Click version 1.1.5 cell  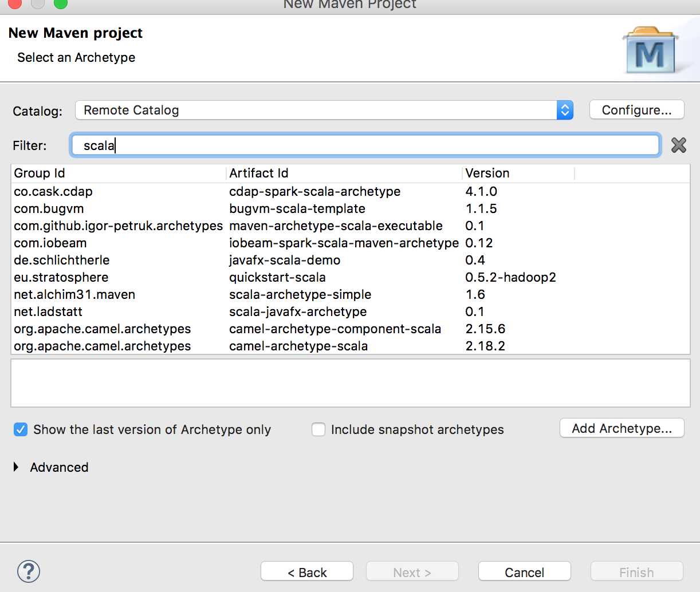(481, 208)
